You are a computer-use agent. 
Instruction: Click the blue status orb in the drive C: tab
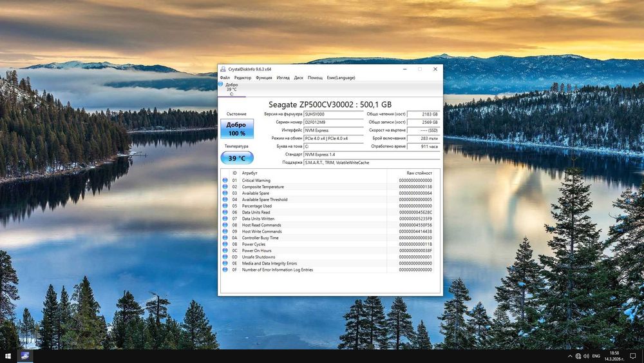(220, 84)
